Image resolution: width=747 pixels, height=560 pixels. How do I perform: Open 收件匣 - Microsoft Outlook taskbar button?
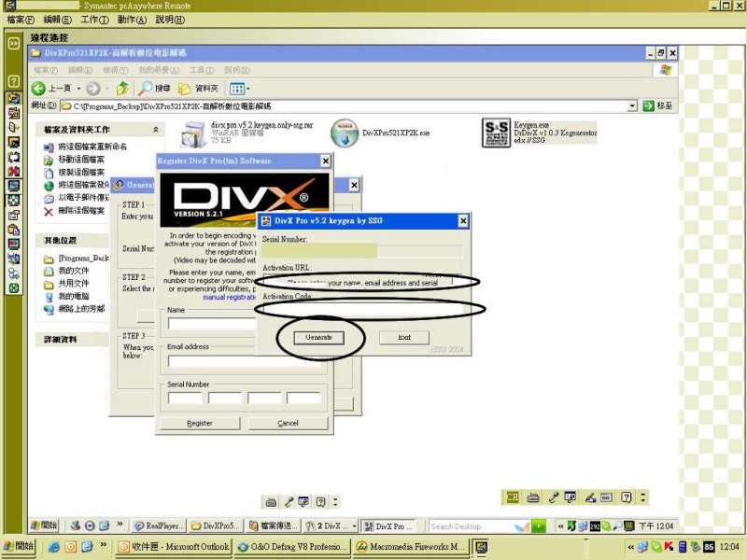pyautogui.click(x=174, y=547)
